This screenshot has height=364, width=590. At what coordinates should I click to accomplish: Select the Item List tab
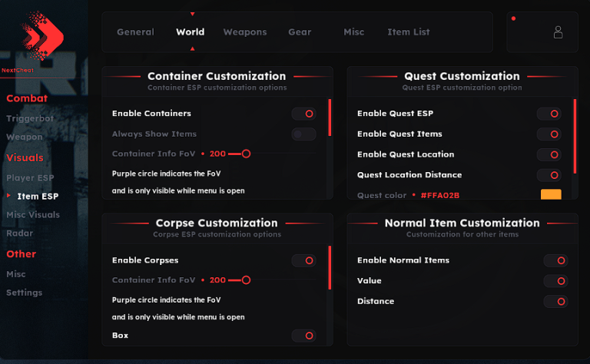coord(409,32)
